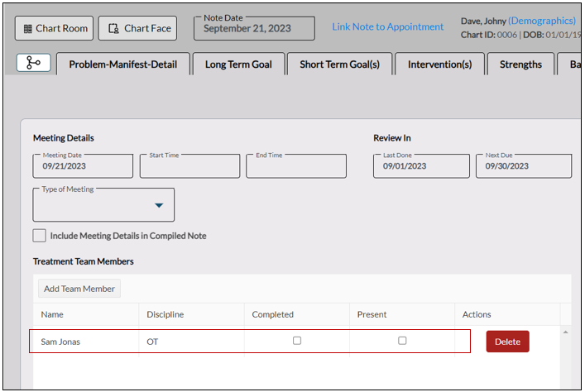
Task: Switch to the Problem-Manifest-Detail tab
Action: [122, 65]
